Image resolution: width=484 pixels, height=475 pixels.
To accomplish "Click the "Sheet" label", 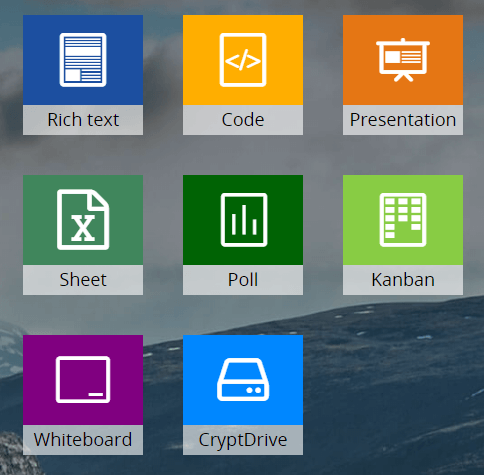I will [83, 280].
